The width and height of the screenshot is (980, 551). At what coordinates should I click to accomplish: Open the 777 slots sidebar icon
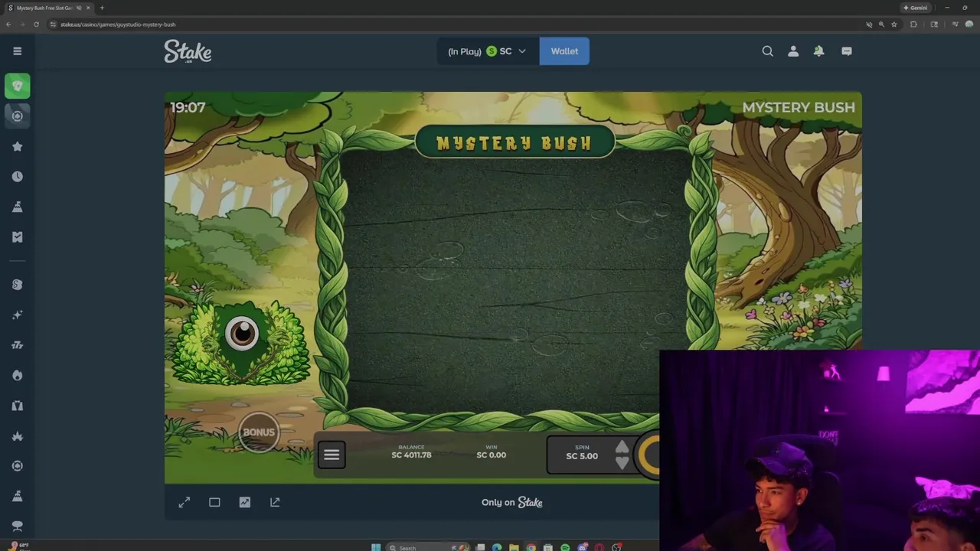pos(17,345)
